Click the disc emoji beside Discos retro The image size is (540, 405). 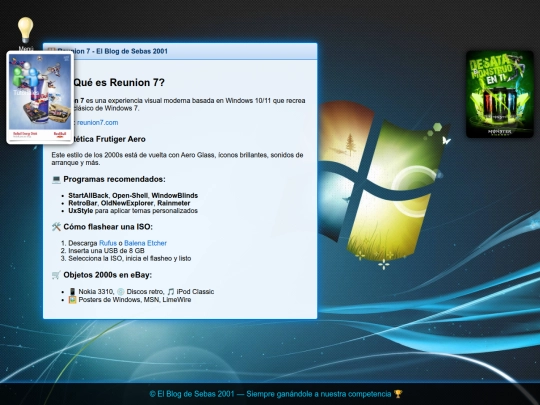[121, 292]
